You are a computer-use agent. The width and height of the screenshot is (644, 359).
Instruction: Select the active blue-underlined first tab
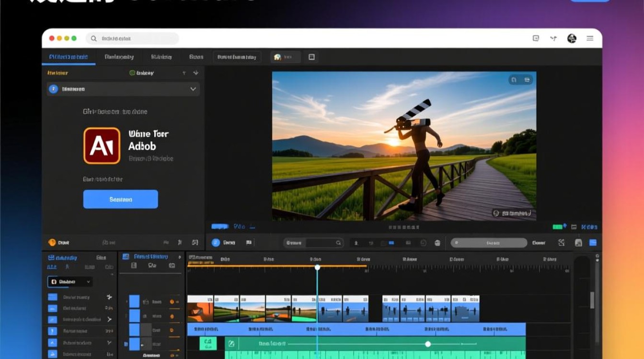click(x=69, y=57)
